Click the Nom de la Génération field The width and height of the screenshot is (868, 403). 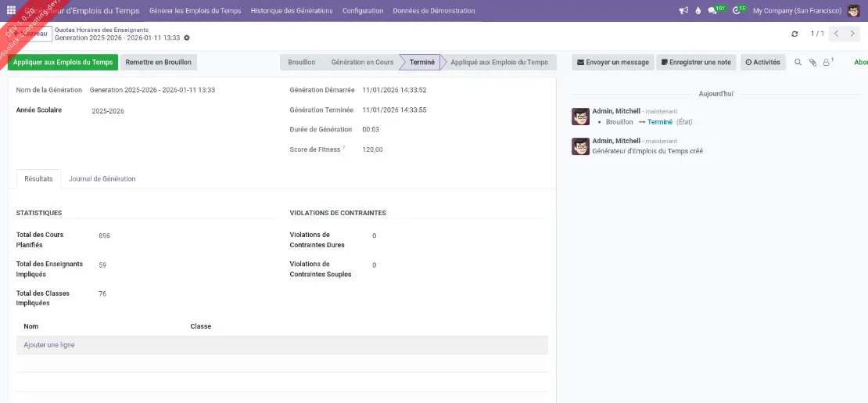(152, 90)
